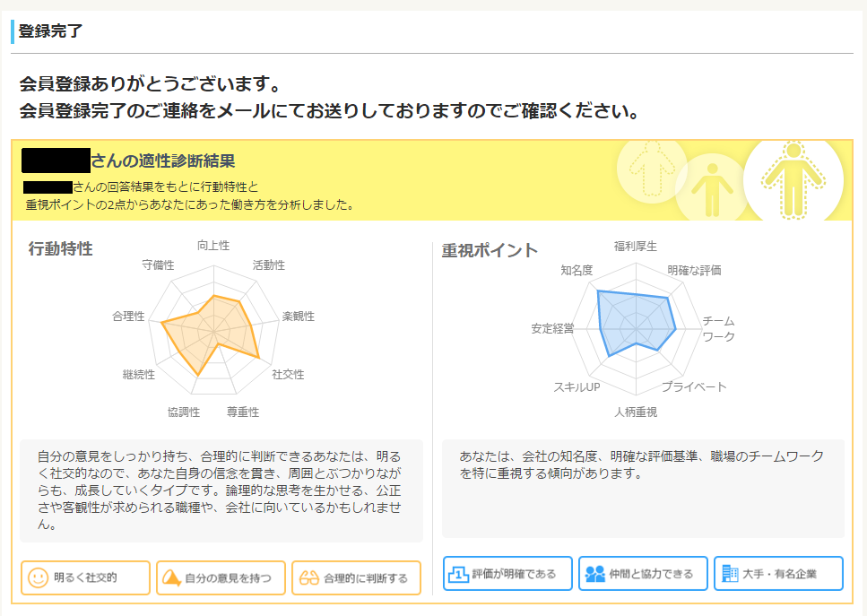Image resolution: width=867 pixels, height=616 pixels.
Task: Click the 合理性 axis label
Action: coord(128,317)
